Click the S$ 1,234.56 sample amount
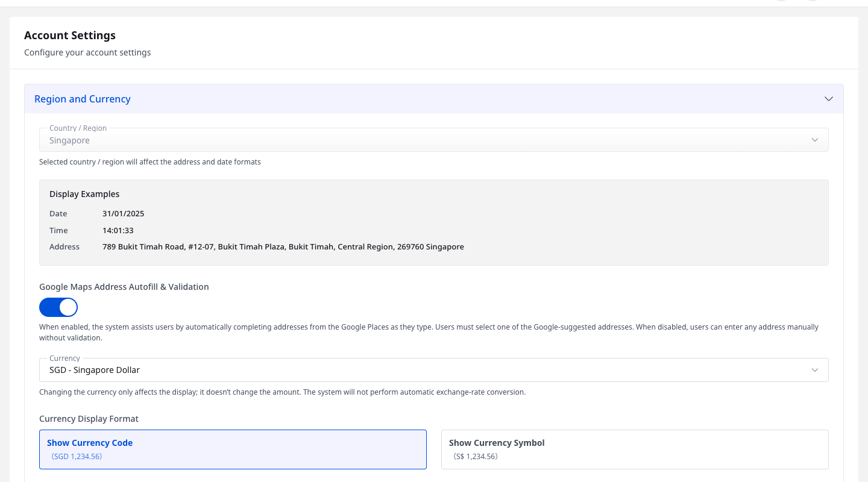Viewport: 868px width, 482px height. pyautogui.click(x=475, y=457)
